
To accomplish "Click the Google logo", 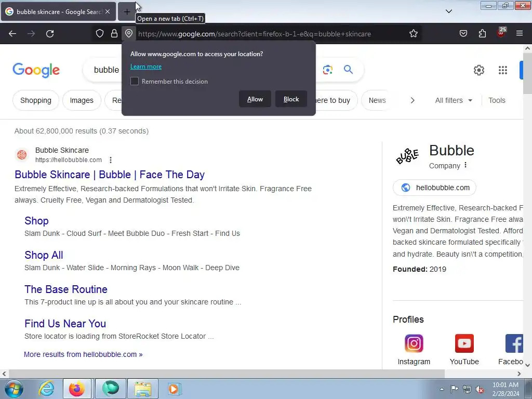I will pos(36,70).
